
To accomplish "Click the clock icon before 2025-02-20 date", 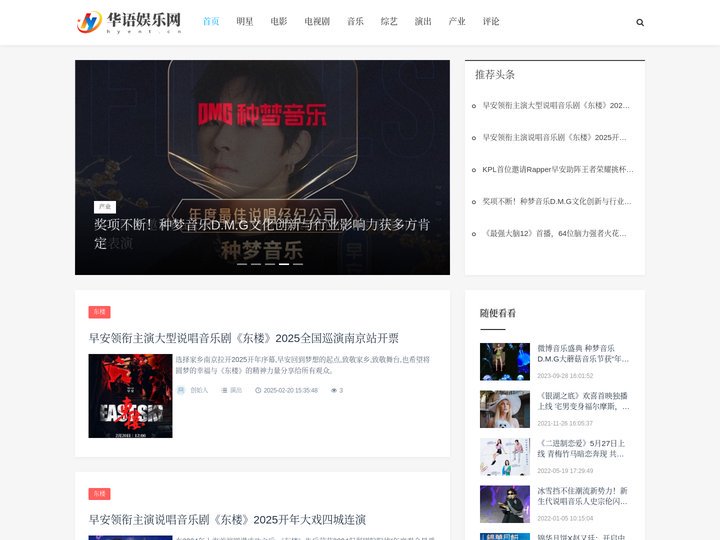I will 258,390.
